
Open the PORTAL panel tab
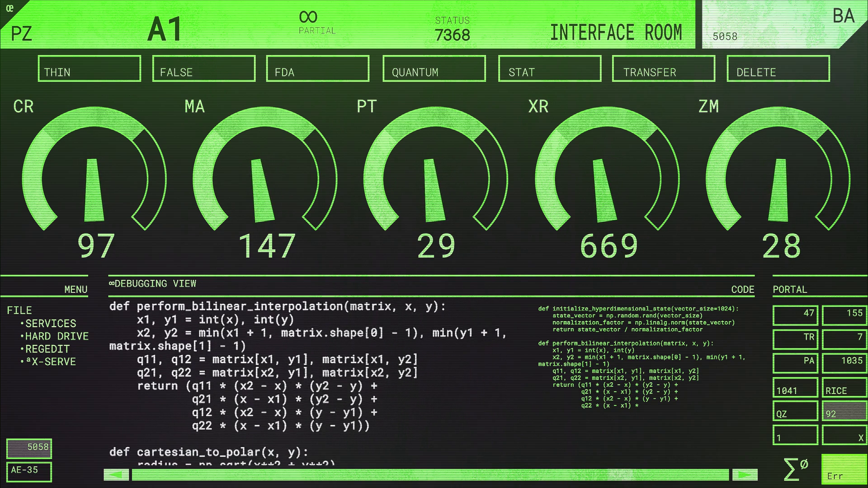789,289
